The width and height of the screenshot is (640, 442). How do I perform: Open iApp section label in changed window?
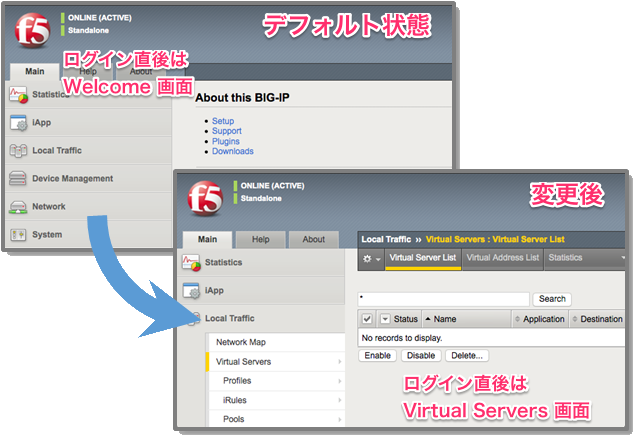click(x=214, y=291)
